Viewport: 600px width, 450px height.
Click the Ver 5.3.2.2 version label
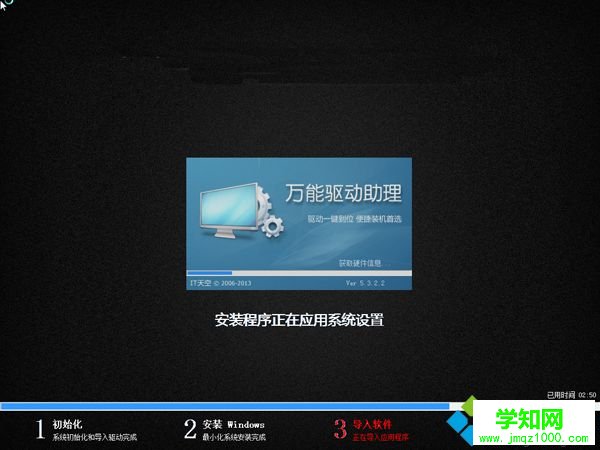[365, 283]
